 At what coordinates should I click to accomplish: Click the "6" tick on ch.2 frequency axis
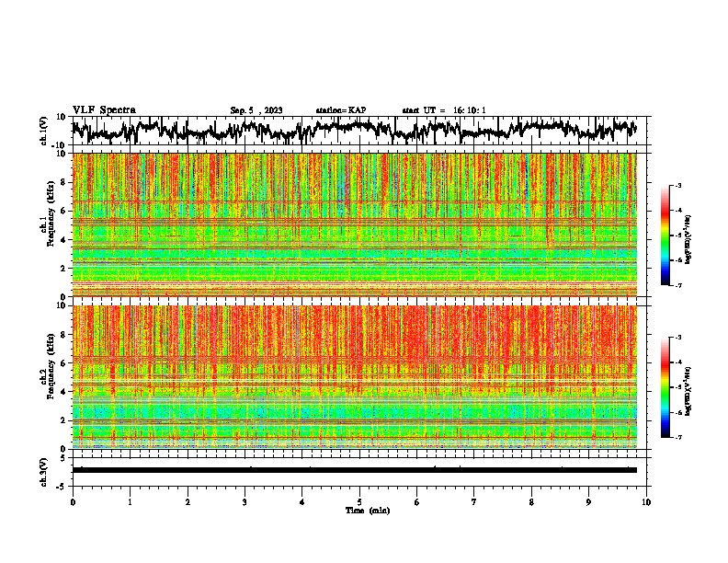click(x=64, y=363)
